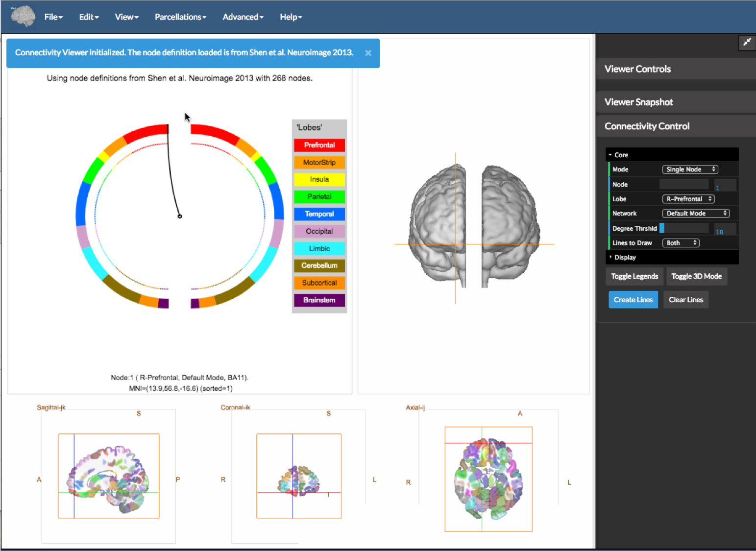The image size is (756, 551).
Task: Toggle 3D Mode button
Action: coord(696,276)
